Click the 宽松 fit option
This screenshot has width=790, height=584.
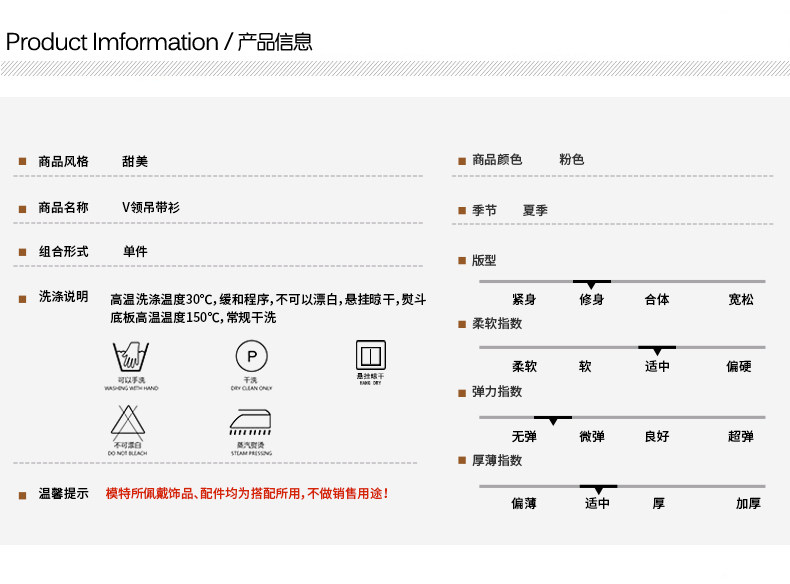click(741, 299)
